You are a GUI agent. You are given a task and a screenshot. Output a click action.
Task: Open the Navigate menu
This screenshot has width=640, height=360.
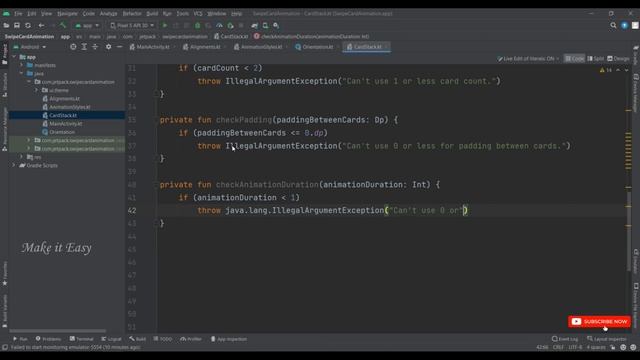pyautogui.click(x=67, y=13)
